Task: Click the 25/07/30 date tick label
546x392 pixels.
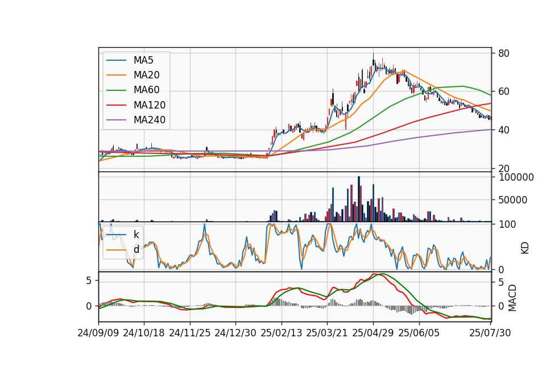Action: [490, 333]
